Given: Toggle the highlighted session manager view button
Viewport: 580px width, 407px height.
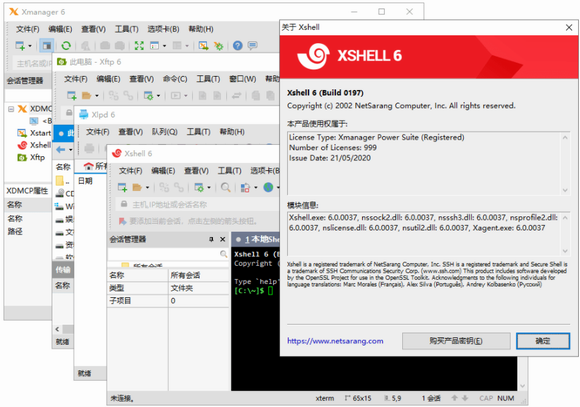Looking at the screenshot, I should pyautogui.click(x=47, y=46).
